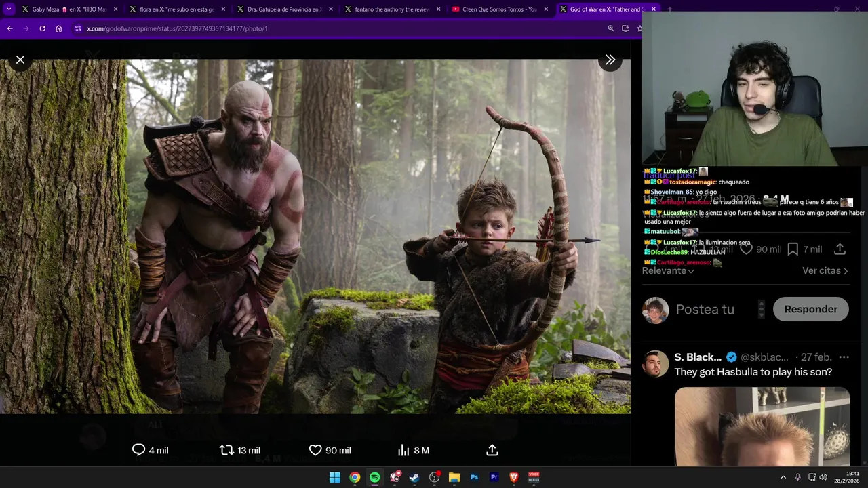Image resolution: width=868 pixels, height=488 pixels.
Task: Close the flora en X tab
Action: (223, 9)
